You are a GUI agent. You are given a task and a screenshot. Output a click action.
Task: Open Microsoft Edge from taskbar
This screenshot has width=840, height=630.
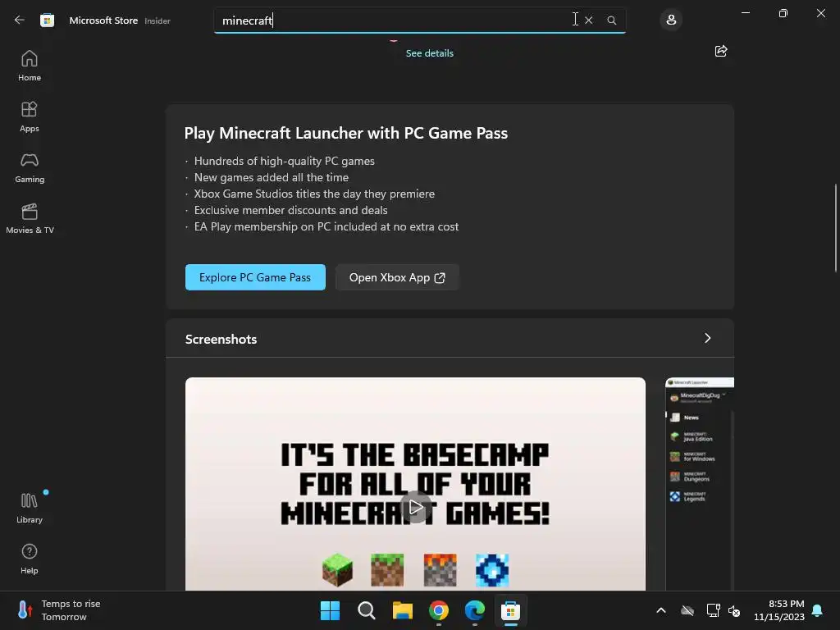click(x=475, y=610)
